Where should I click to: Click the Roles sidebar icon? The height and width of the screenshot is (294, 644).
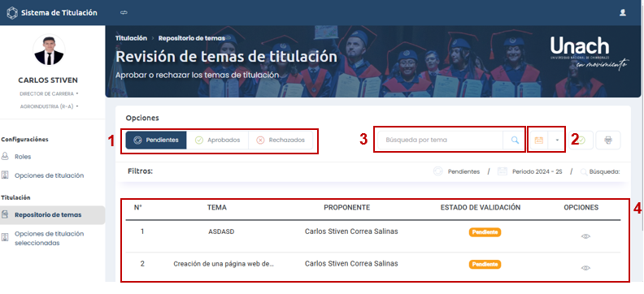point(6,157)
